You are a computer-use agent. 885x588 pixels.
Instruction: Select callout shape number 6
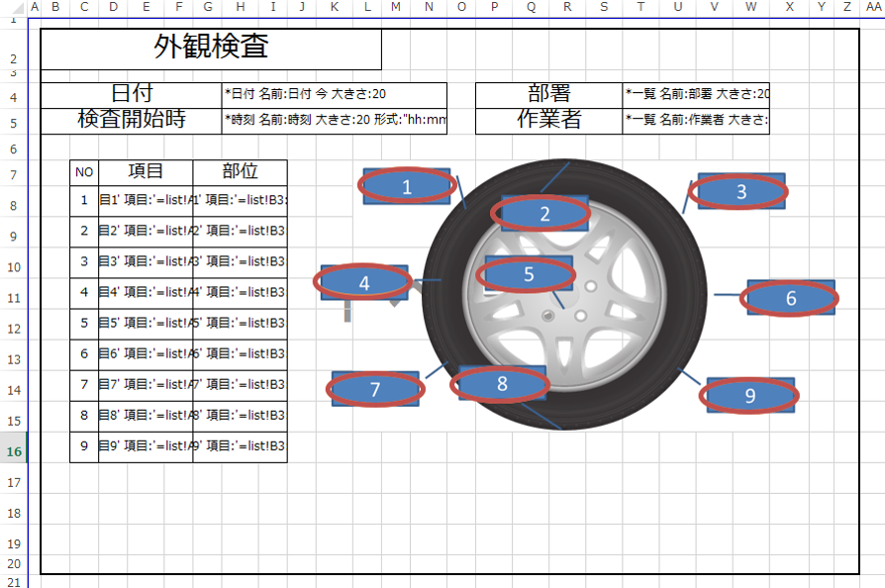coord(790,298)
